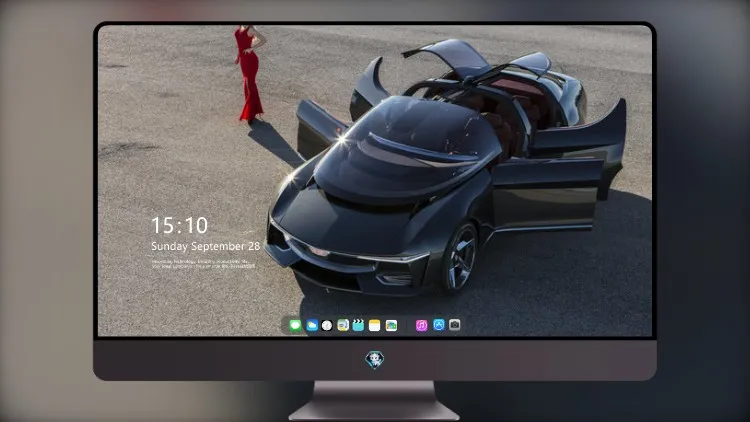Click the Sunday September 28 date text
This screenshot has width=750, height=422.
pyautogui.click(x=205, y=246)
